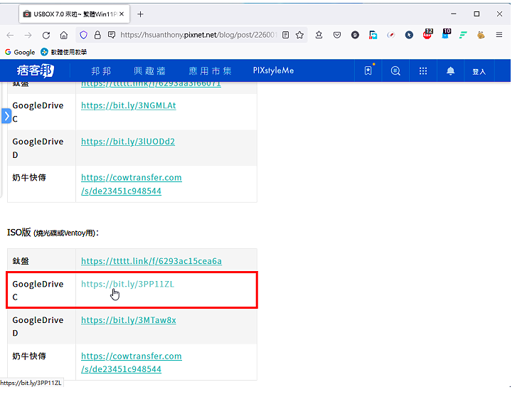Screen dimensions: 532x397
Task: Open the link https://bit.ly/3NGMLAt
Action: click(x=129, y=105)
